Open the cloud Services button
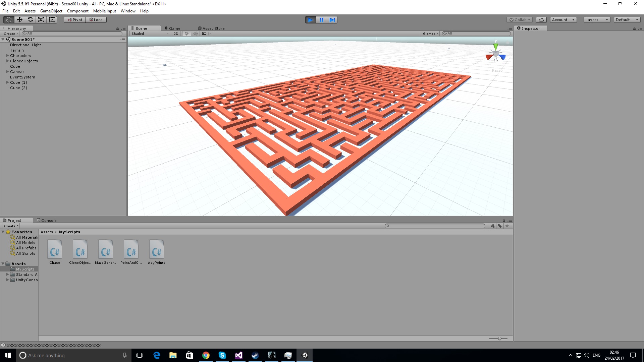The image size is (644, 362). [x=541, y=20]
